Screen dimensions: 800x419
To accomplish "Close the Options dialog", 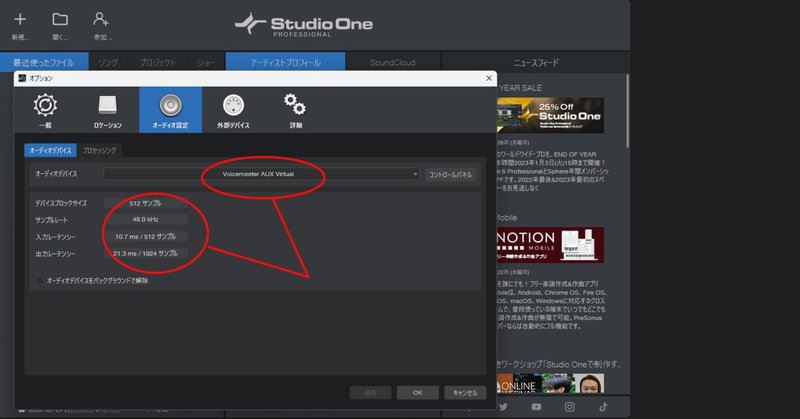I will click(x=489, y=78).
